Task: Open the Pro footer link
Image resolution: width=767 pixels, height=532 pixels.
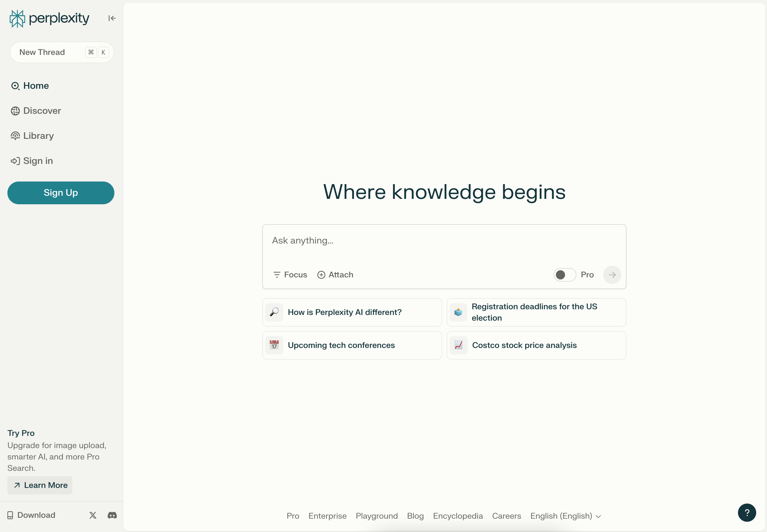Action: (293, 516)
